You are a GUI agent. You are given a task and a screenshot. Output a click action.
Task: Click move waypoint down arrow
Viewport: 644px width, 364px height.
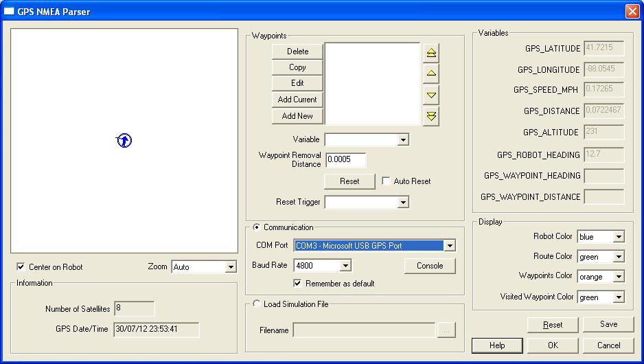click(431, 95)
